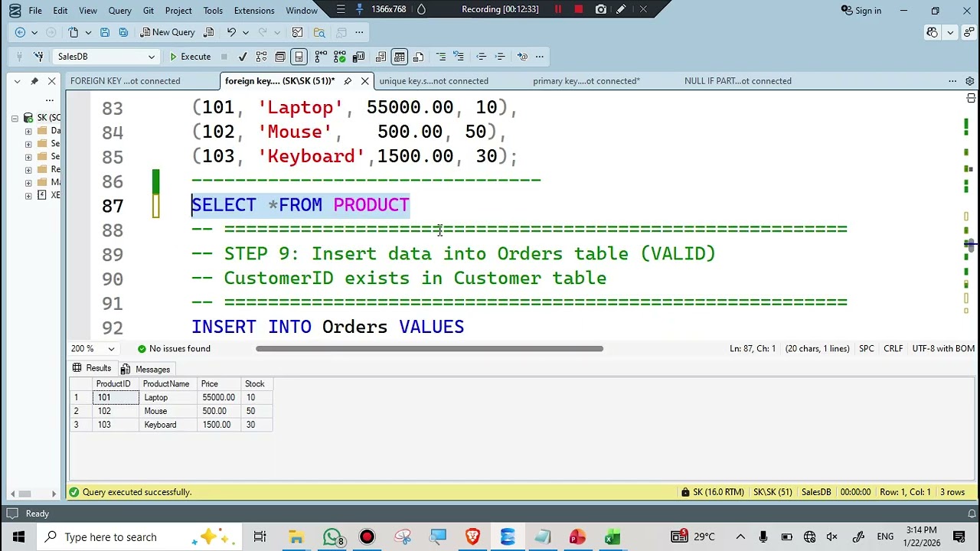This screenshot has width=980, height=551.
Task: Toggle Object Explorer auto-hide pin
Action: pos(34,81)
